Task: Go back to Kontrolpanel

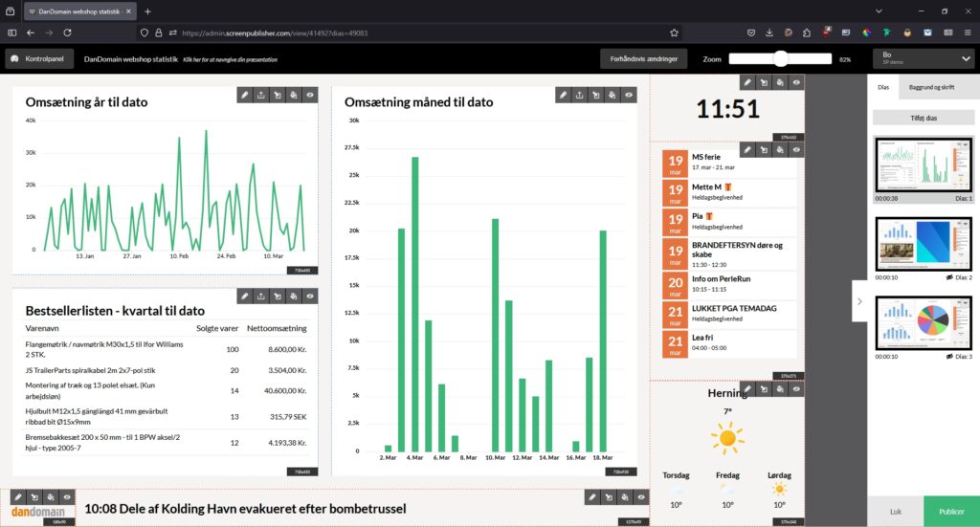Action: 39,58
